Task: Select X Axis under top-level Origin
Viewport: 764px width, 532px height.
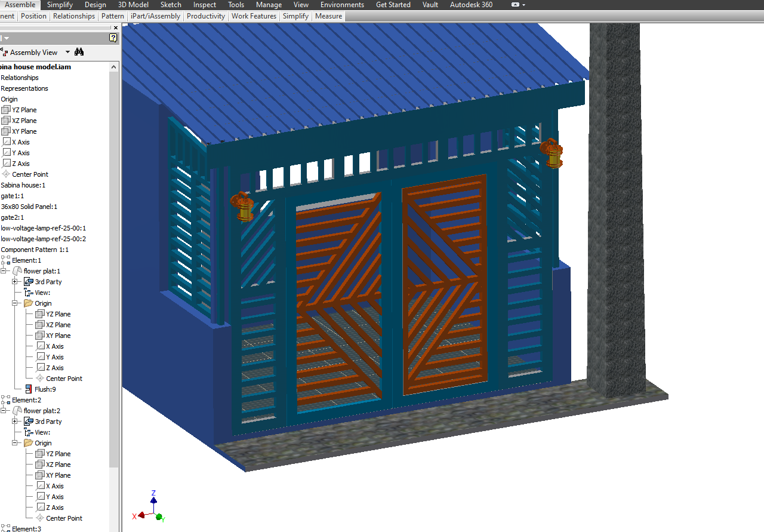Action: [x=16, y=142]
